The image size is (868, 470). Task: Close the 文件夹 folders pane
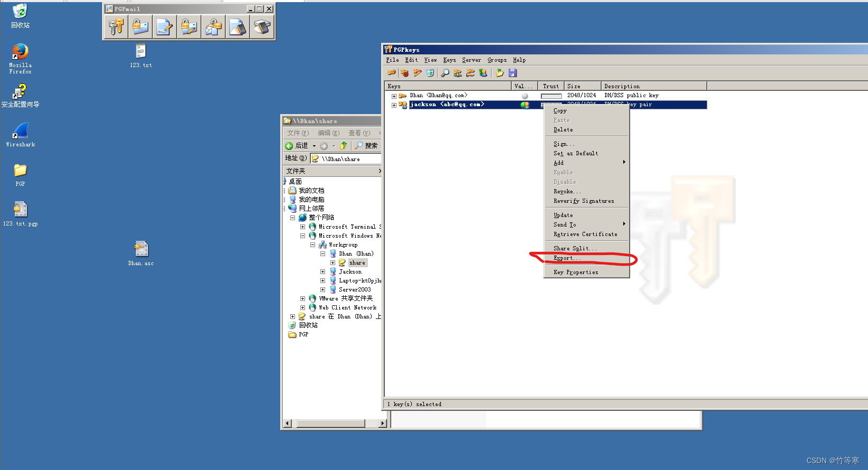click(x=379, y=171)
